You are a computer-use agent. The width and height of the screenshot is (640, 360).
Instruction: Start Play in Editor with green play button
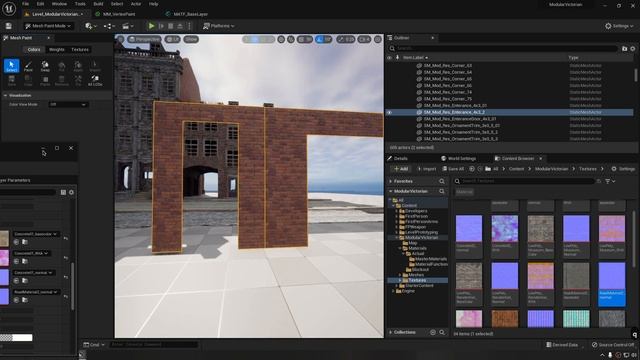151,26
